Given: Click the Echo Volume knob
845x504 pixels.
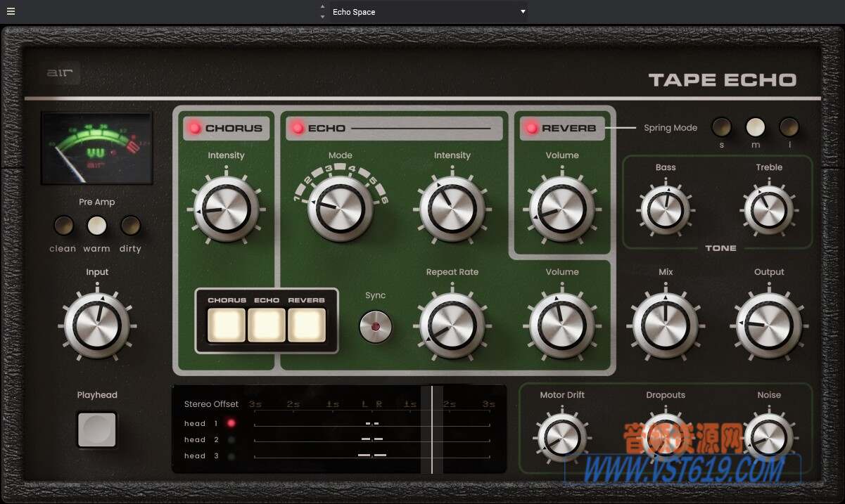Looking at the screenshot, I should pyautogui.click(x=562, y=325).
